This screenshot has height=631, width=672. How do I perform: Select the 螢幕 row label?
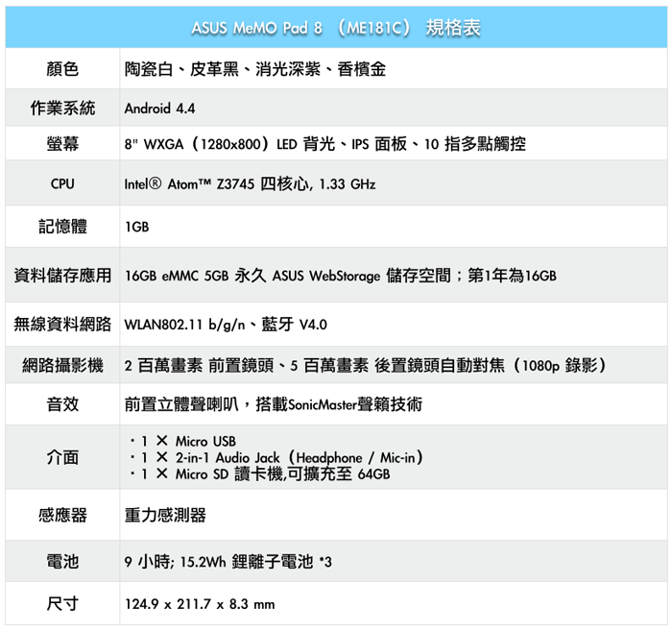(62, 144)
